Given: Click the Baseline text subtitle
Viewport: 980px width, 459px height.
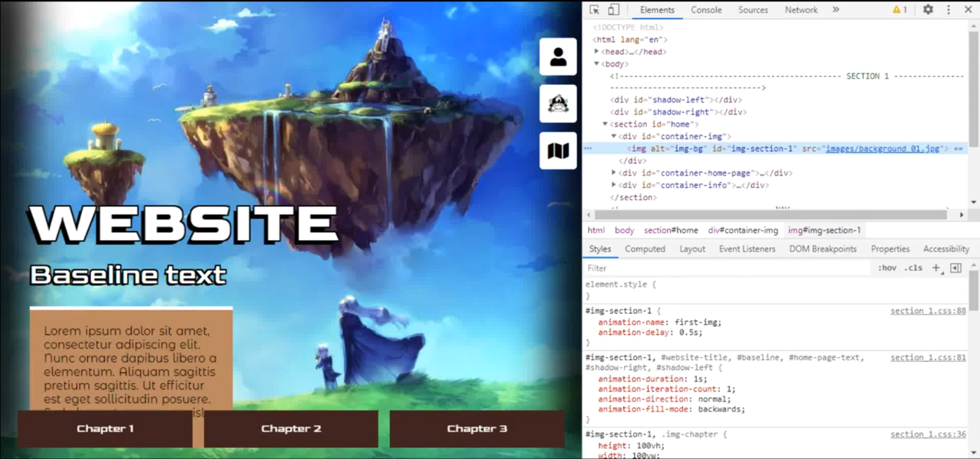Looking at the screenshot, I should (128, 275).
